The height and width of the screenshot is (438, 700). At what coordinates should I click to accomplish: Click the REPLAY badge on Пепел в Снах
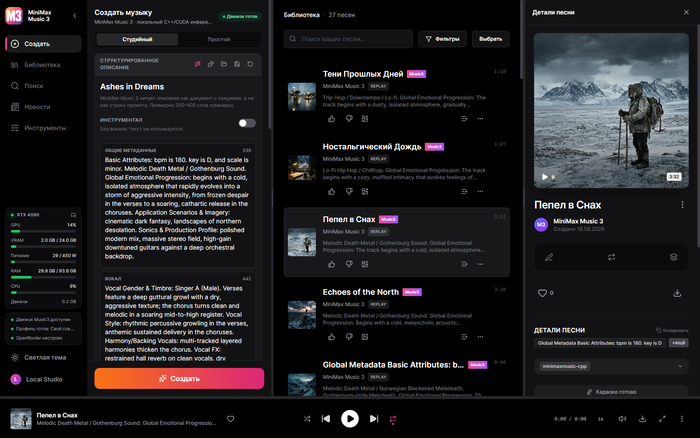[x=379, y=232]
